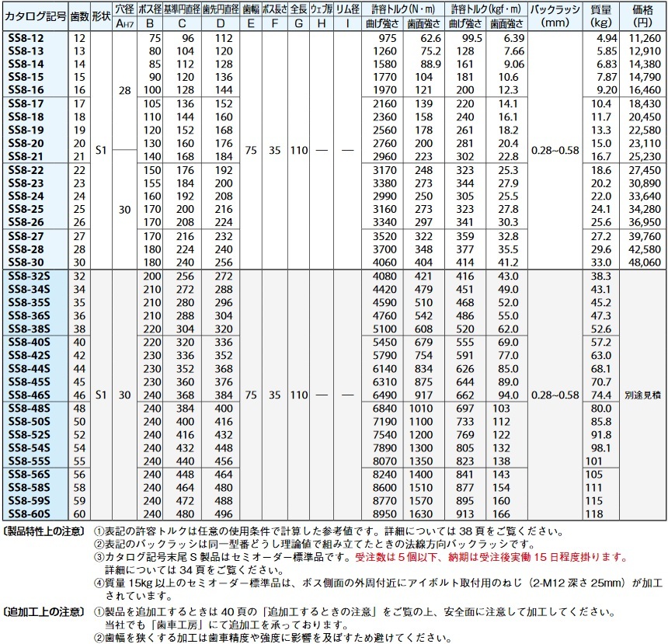Select catalog number SS8-36S
The image size is (668, 644).
point(29,316)
